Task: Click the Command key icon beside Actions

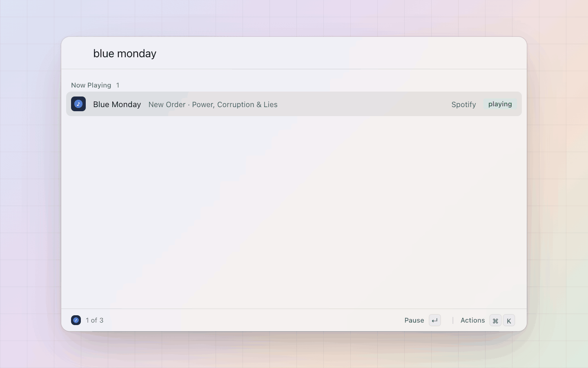Action: coord(495,321)
